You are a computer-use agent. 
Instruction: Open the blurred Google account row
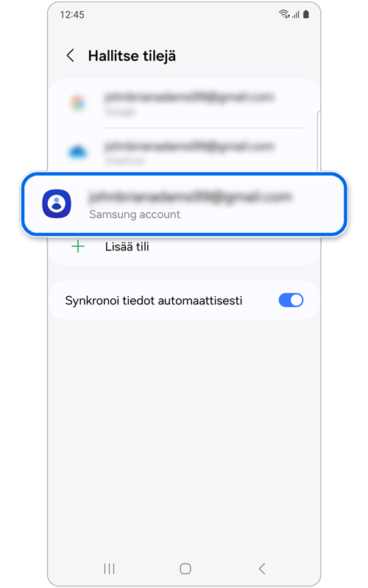tap(184, 104)
